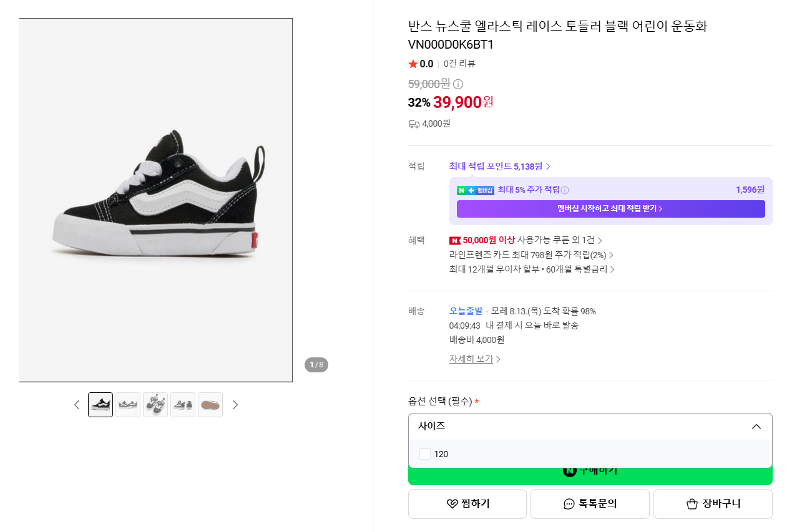Expand 최대 적립 포인트 5,138원 details
The height and width of the screenshot is (532, 812).
click(500, 167)
